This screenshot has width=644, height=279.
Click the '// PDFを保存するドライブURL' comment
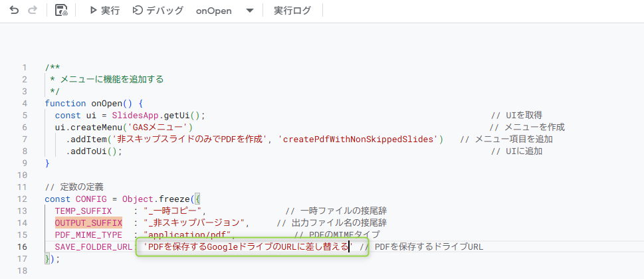point(421,247)
